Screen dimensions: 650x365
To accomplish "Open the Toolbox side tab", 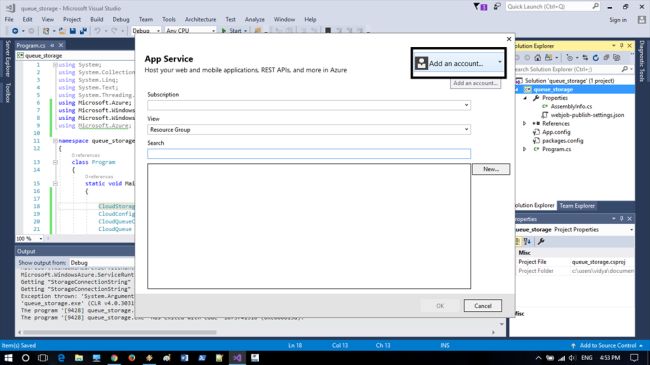I will 7,92.
